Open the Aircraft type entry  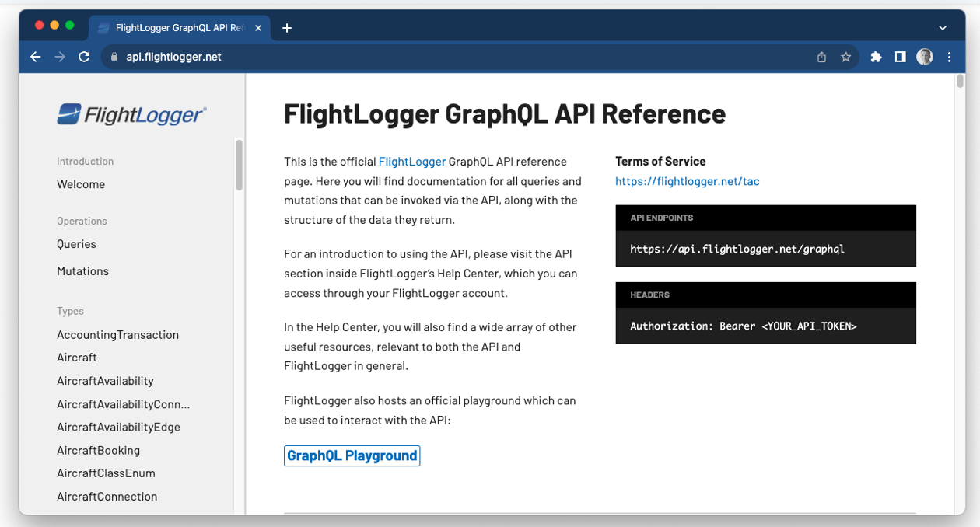[77, 358]
